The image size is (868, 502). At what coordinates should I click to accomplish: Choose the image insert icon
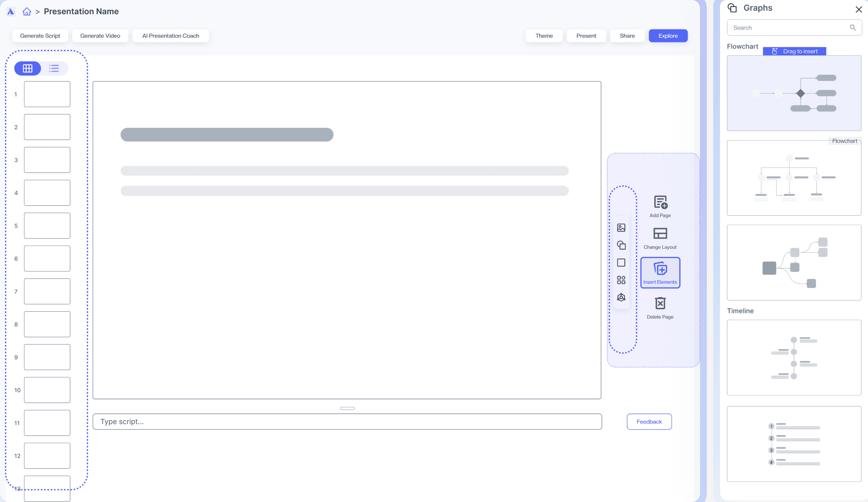tap(621, 228)
